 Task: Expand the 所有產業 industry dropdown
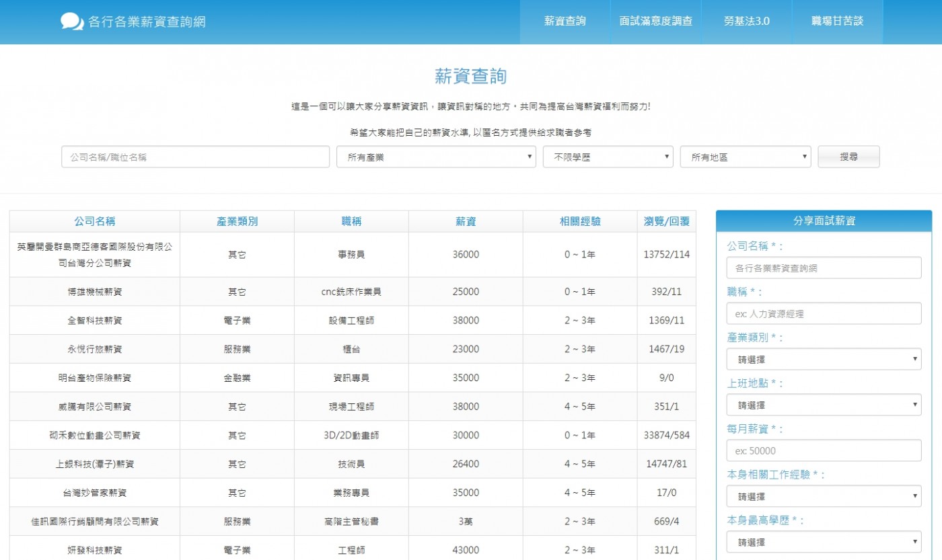[x=436, y=157]
